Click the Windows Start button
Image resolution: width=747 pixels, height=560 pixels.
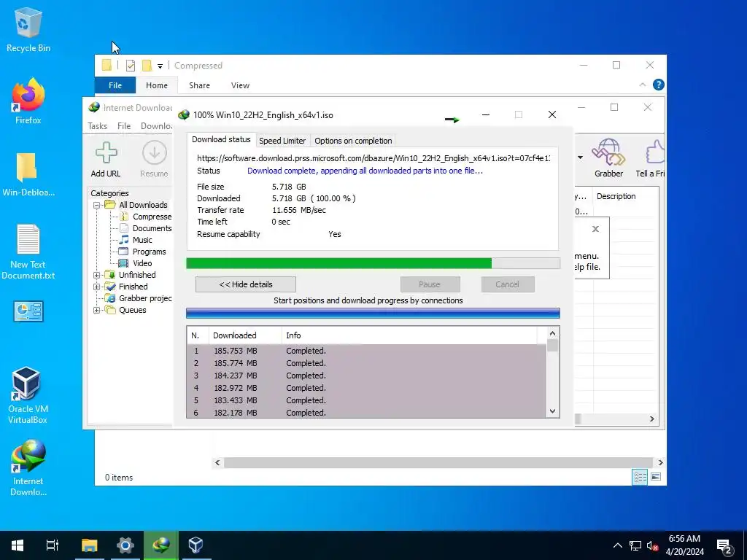click(x=18, y=545)
